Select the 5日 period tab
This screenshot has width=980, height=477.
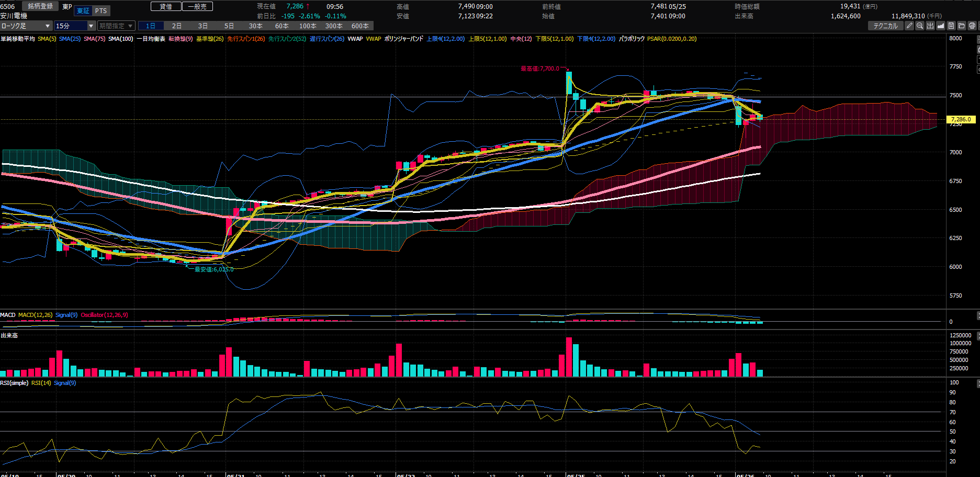click(x=229, y=26)
